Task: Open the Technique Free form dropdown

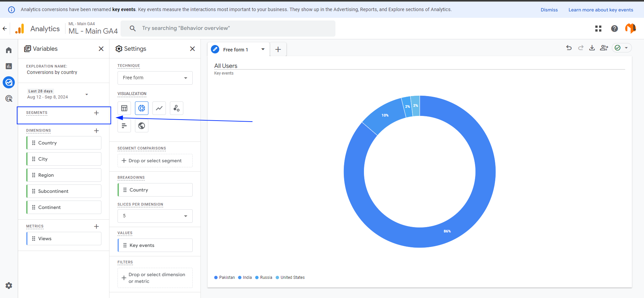Action: [x=155, y=78]
